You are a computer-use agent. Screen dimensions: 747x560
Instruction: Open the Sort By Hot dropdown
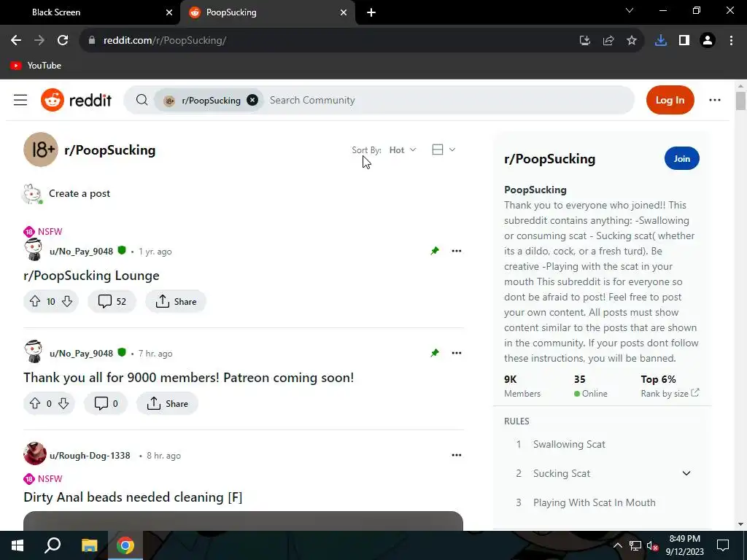coord(403,150)
